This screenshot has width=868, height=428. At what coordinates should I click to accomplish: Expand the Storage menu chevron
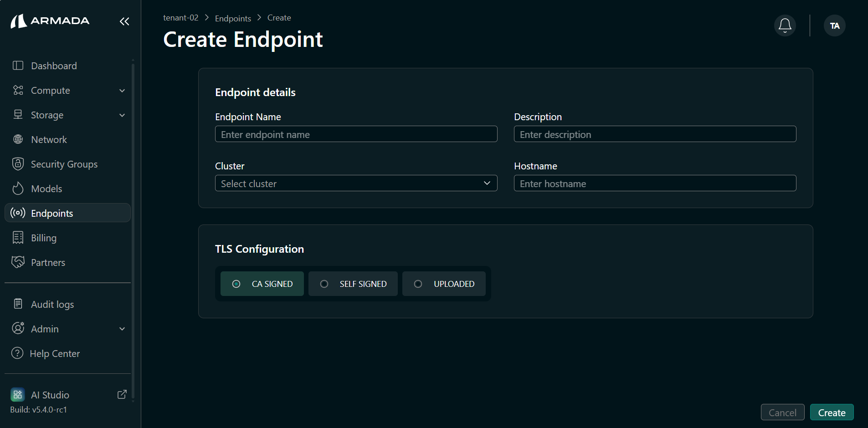122,115
